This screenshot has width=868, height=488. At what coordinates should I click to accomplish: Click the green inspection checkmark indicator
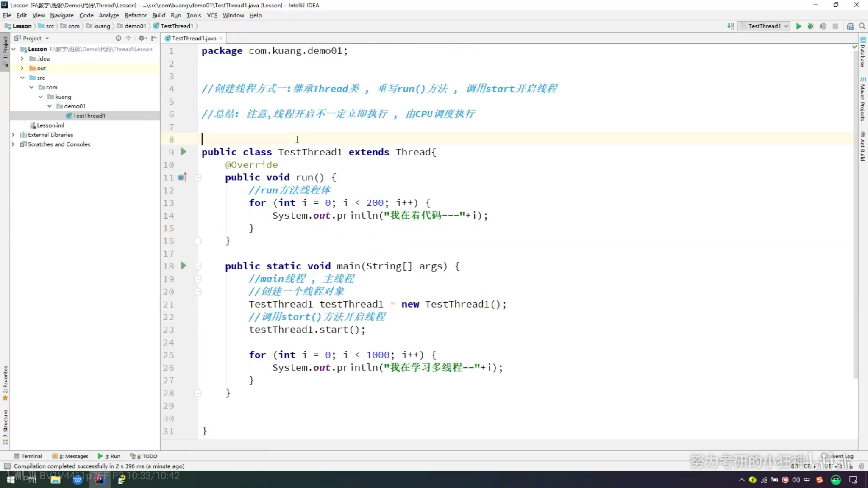click(x=855, y=47)
